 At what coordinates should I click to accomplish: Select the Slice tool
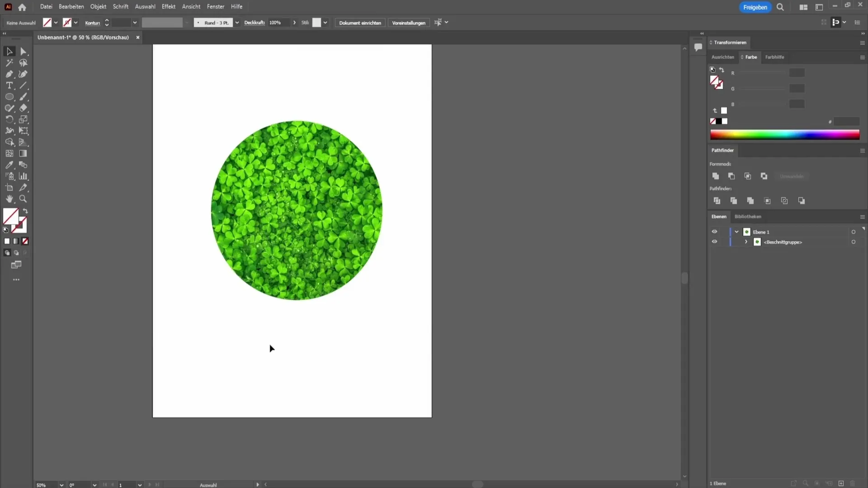point(24,188)
